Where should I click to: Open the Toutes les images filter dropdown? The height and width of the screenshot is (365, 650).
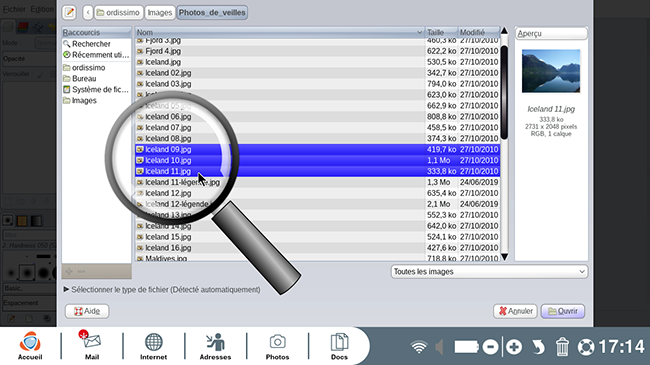pyautogui.click(x=489, y=272)
